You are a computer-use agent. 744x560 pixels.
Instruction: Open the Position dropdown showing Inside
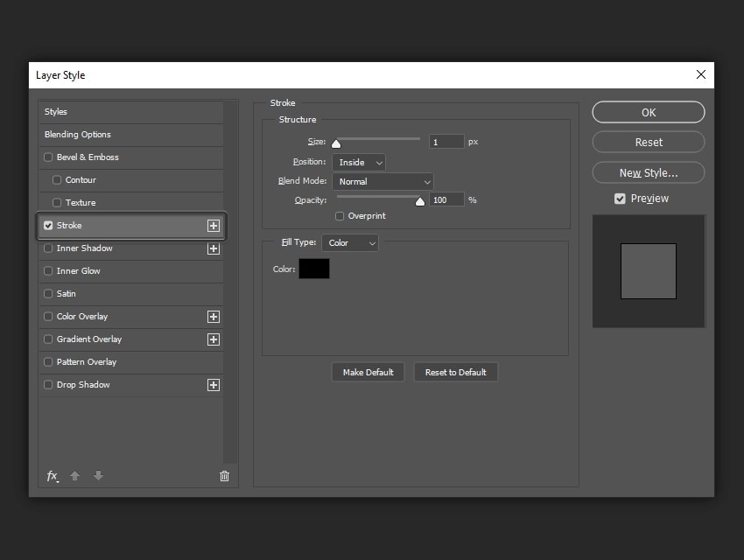coord(358,162)
